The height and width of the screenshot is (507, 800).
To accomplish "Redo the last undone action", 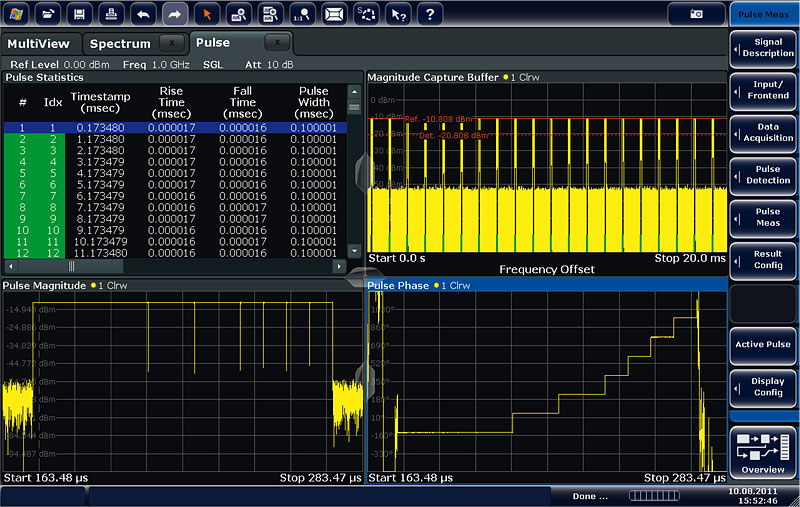I will coord(174,15).
